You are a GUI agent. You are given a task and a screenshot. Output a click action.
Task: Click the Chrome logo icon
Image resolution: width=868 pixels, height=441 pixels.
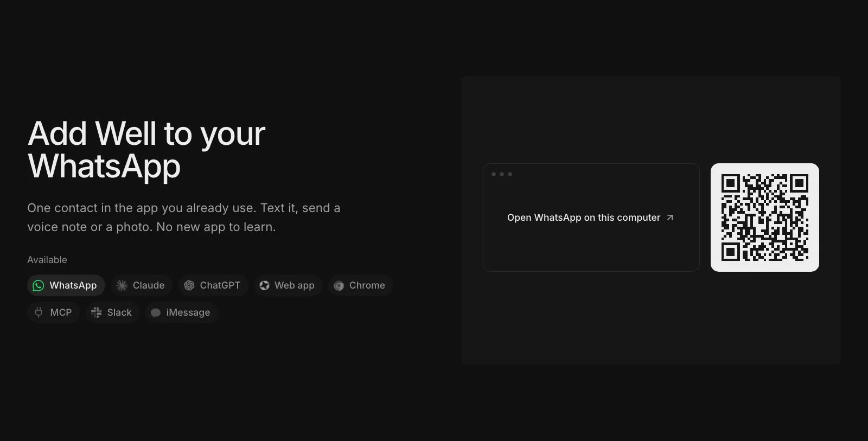pyautogui.click(x=339, y=286)
